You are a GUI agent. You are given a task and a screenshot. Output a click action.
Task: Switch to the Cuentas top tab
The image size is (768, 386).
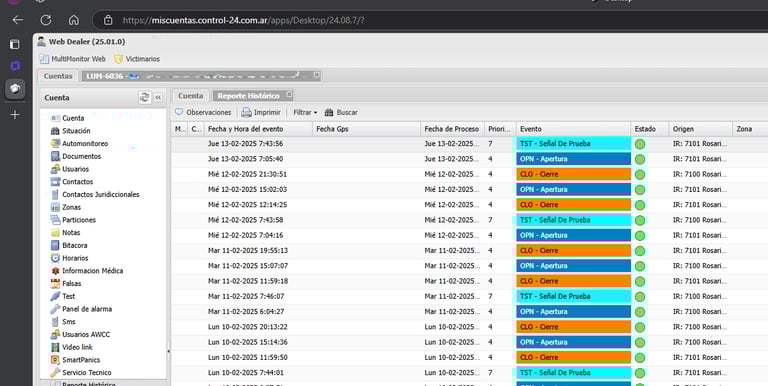pos(58,76)
